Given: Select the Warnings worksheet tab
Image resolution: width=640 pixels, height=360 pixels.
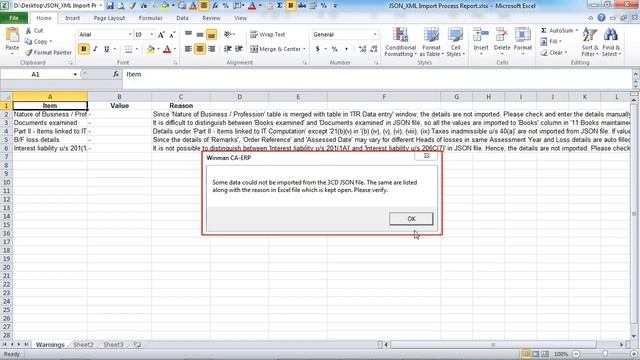Looking at the screenshot, I should 50,345.
